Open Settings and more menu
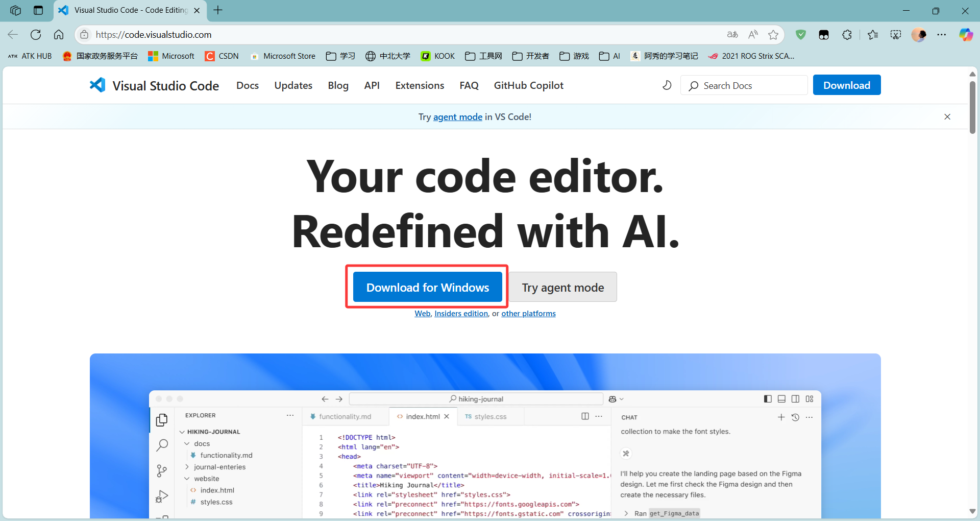The image size is (980, 521). [x=942, y=35]
